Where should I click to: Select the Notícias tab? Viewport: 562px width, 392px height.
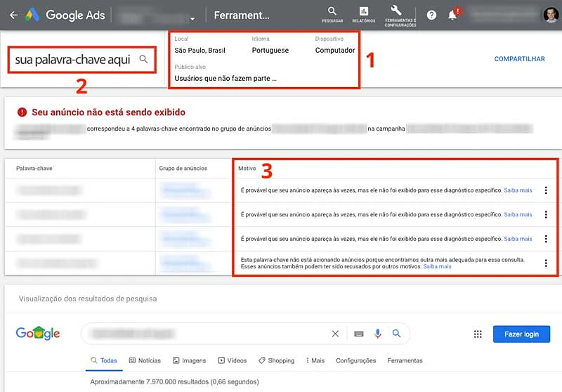145,361
